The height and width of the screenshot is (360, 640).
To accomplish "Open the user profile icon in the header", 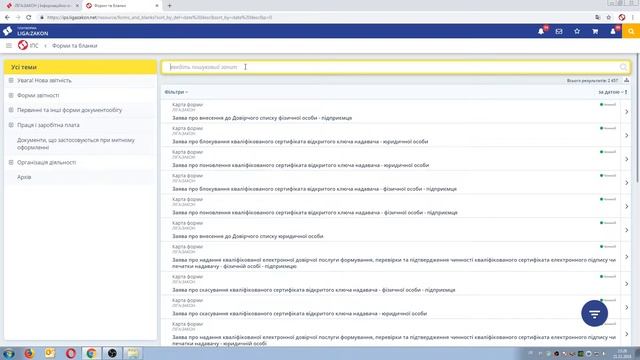I will point(613,31).
